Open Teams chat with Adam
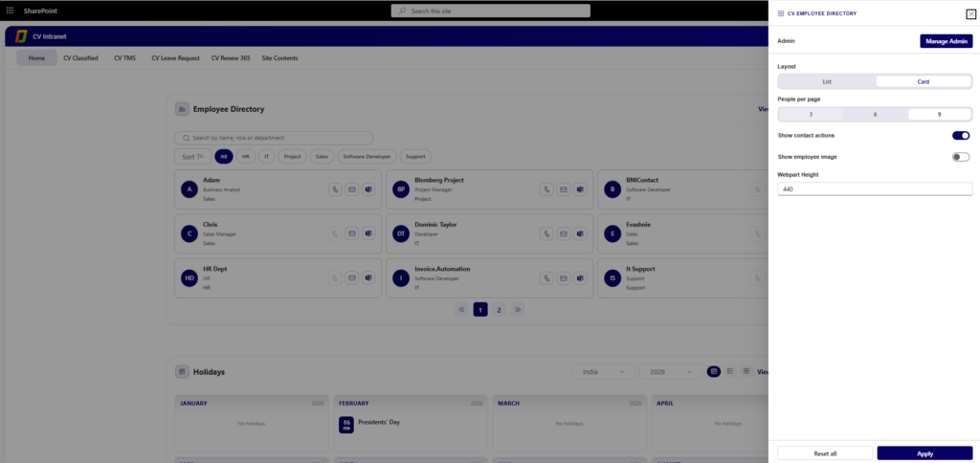Image resolution: width=980 pixels, height=463 pixels. [x=368, y=189]
